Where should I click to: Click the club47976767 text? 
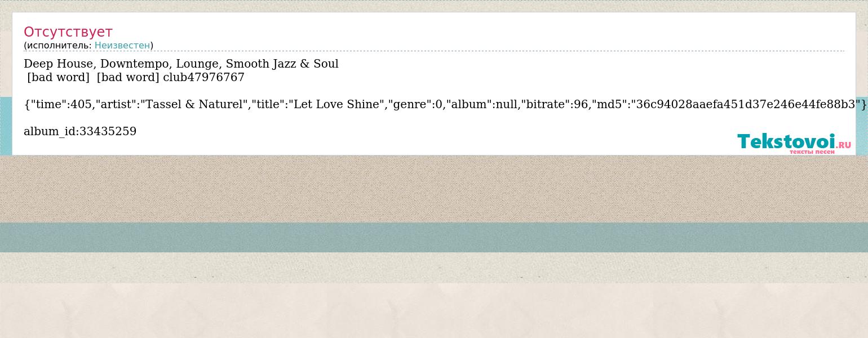[x=203, y=77]
